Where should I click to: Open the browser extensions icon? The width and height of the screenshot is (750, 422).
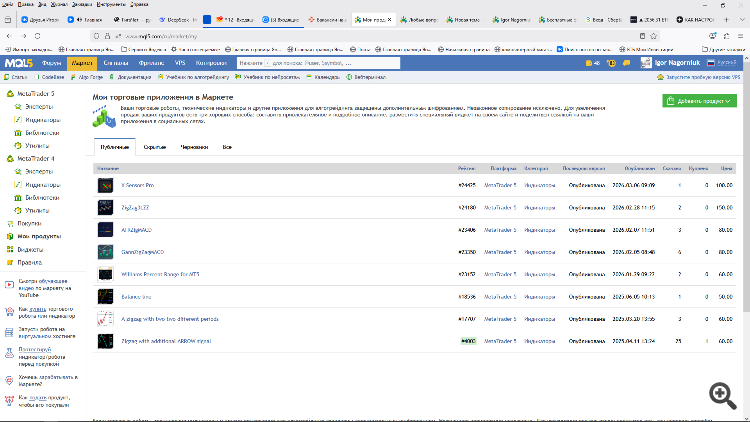pyautogui.click(x=726, y=36)
